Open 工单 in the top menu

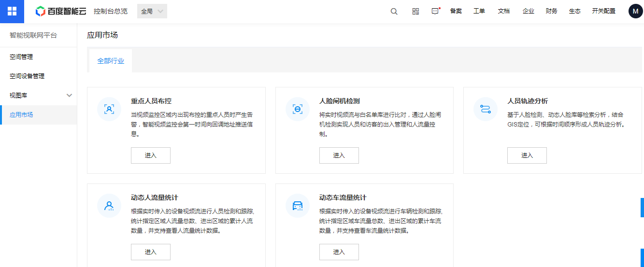[479, 11]
